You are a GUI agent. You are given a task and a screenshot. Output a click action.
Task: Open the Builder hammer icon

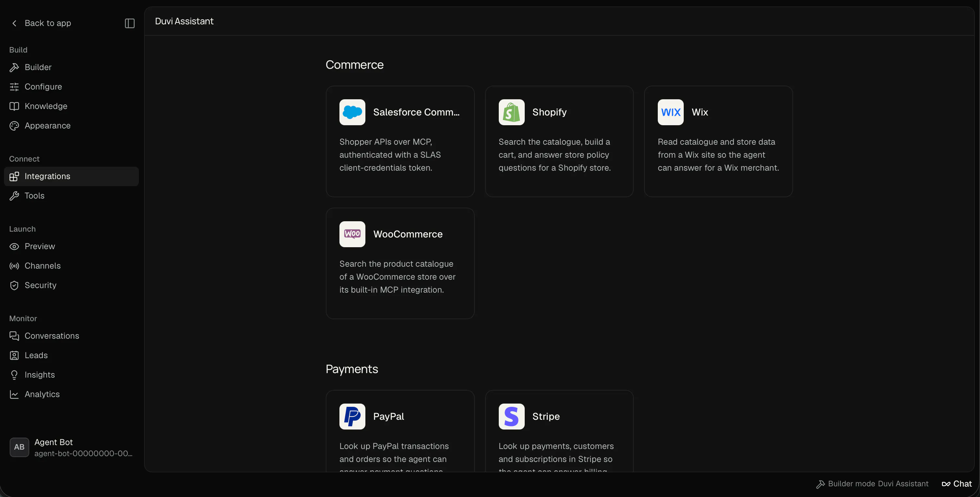click(14, 67)
